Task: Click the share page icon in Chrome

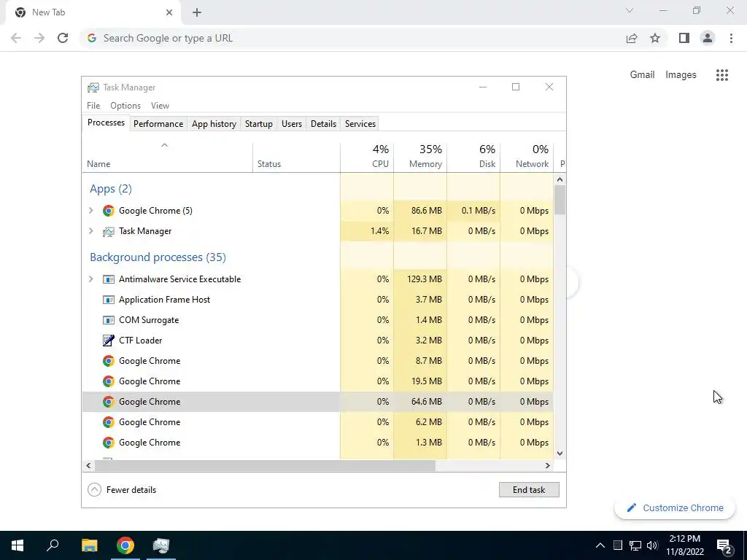Action: click(x=632, y=38)
